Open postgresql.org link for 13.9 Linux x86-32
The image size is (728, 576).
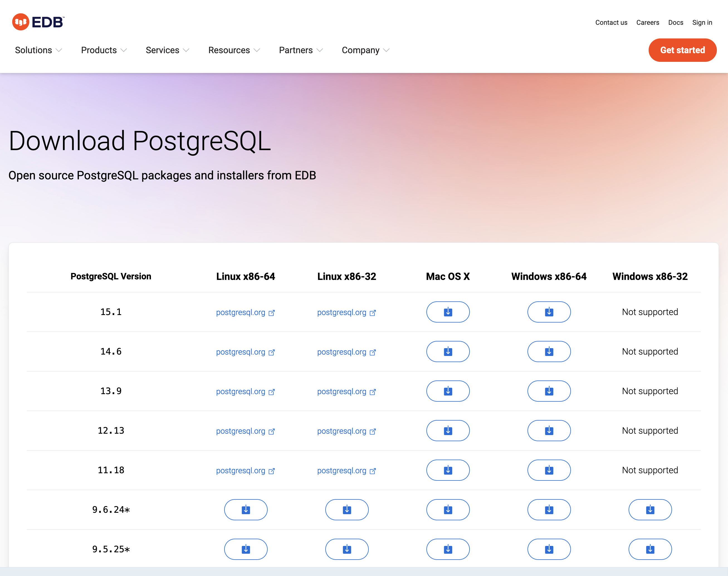(x=342, y=391)
